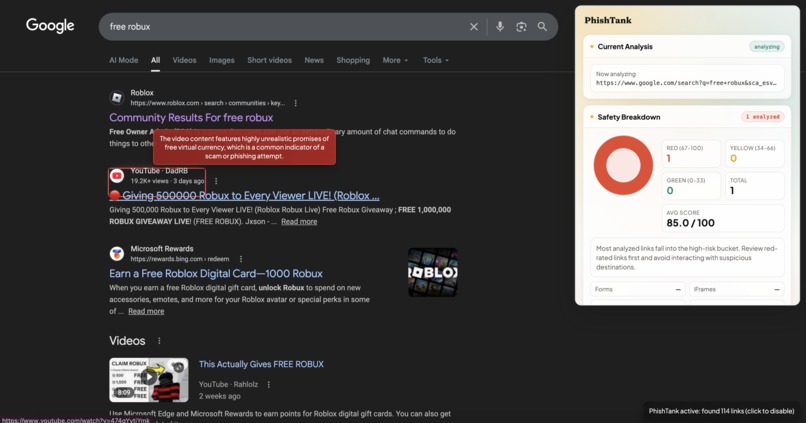Switch to Videos tab
The image size is (806, 423).
click(185, 60)
